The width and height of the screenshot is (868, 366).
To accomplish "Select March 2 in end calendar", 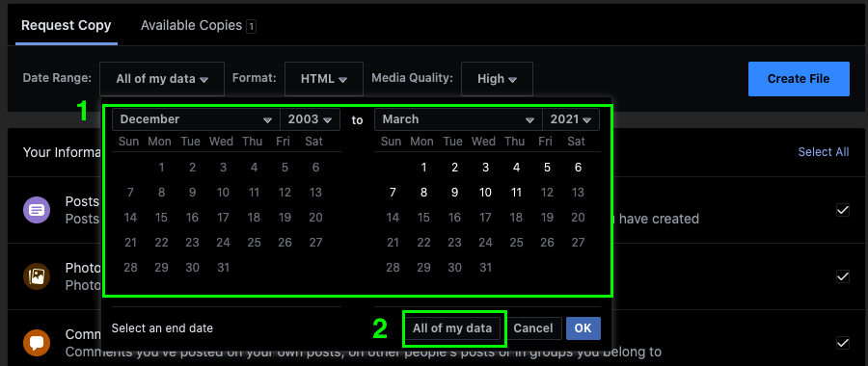I will click(x=454, y=168).
